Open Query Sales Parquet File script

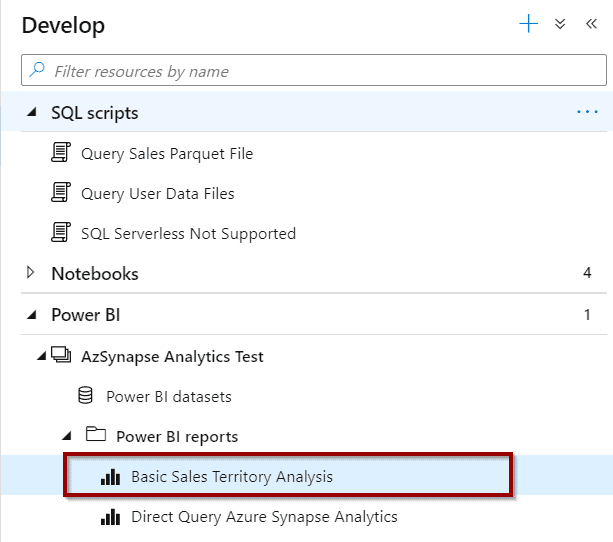click(167, 153)
